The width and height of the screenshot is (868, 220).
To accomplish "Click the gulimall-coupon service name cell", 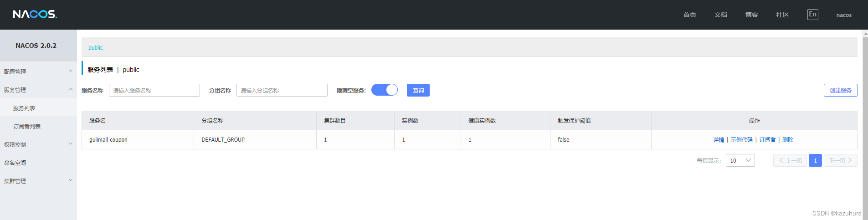I will pos(138,140).
